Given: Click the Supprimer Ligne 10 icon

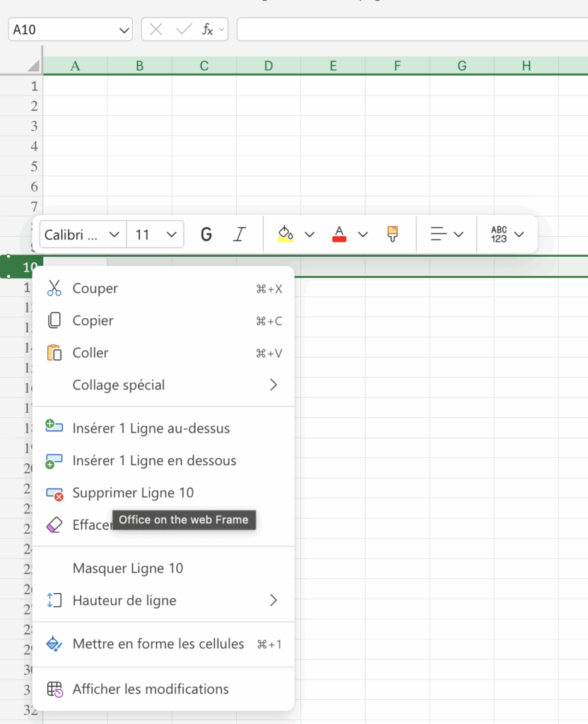Looking at the screenshot, I should (x=54, y=494).
